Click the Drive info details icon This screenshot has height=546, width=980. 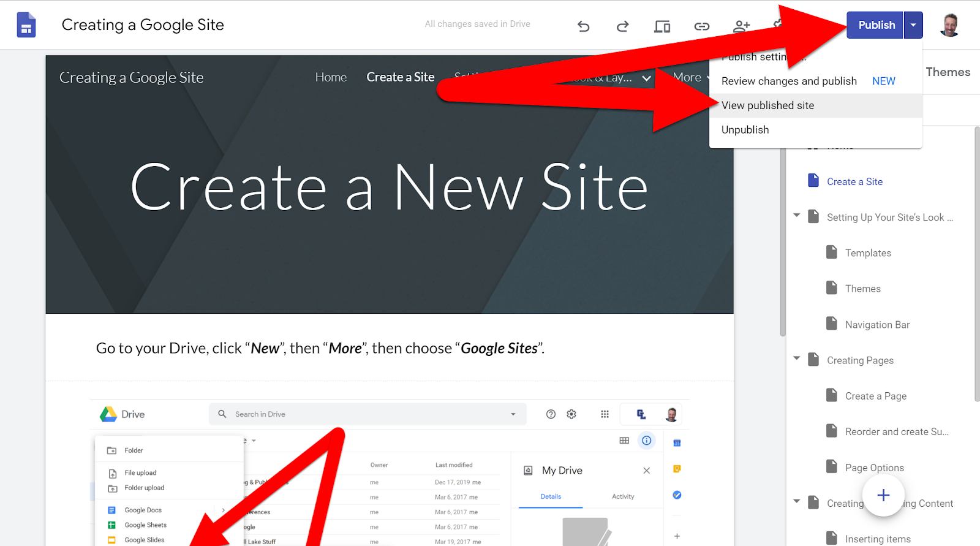(646, 441)
